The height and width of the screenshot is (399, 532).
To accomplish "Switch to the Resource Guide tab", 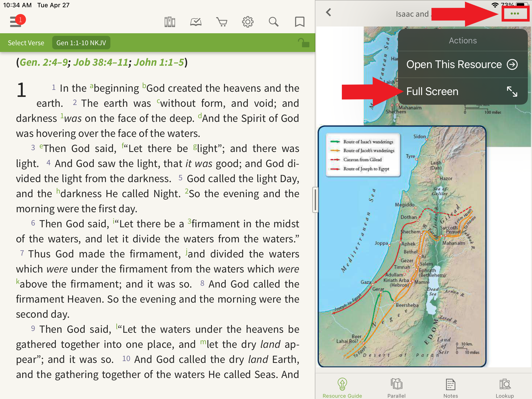I will (x=342, y=388).
